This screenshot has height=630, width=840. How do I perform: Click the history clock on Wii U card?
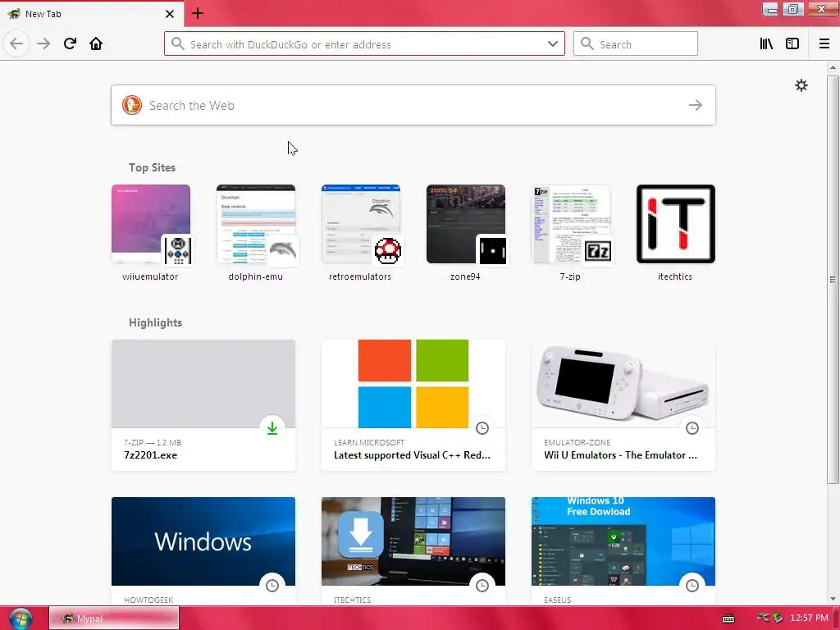click(692, 428)
